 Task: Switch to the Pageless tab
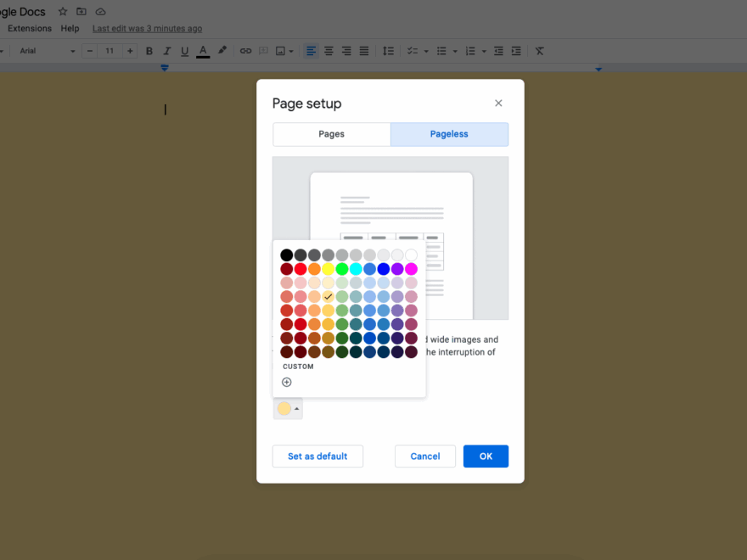coord(449,134)
